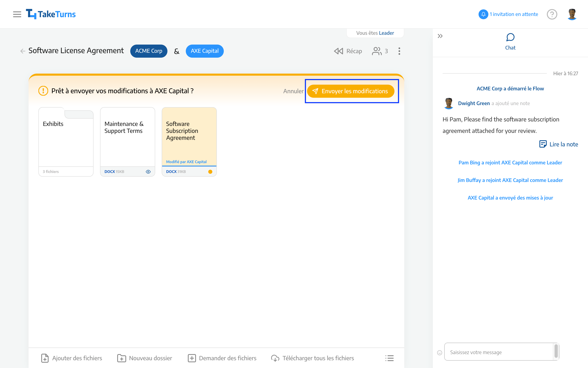Open the user profile avatar menu
Screen dimensions: 588x368
pos(572,14)
